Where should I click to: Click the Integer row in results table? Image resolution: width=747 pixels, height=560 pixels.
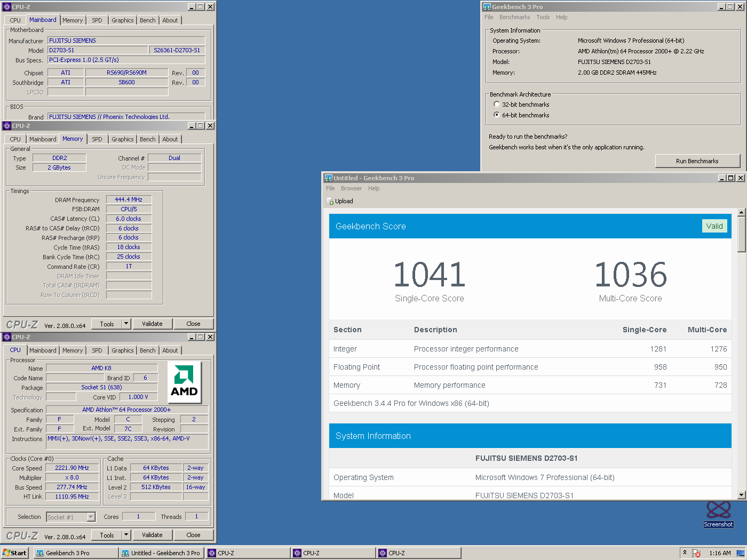point(530,349)
